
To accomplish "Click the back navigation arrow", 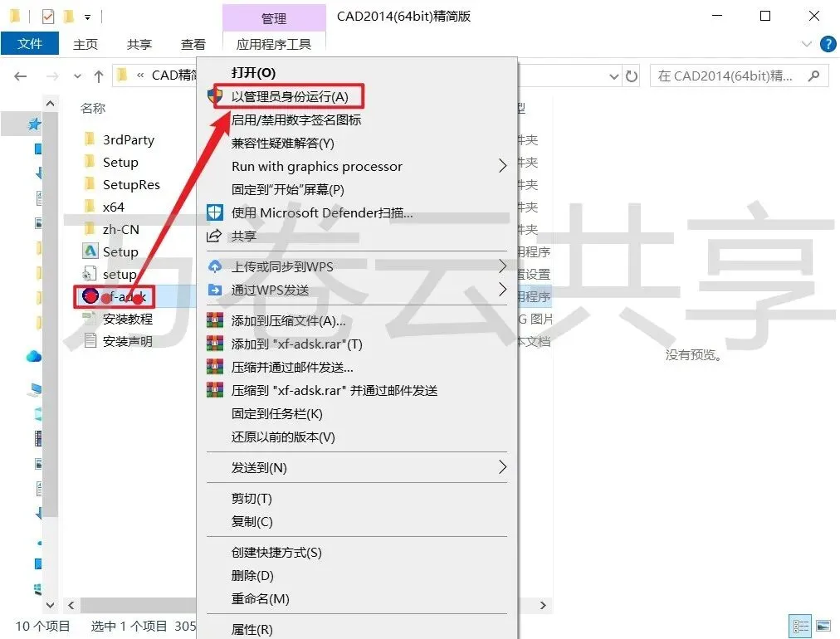I will tap(21, 76).
